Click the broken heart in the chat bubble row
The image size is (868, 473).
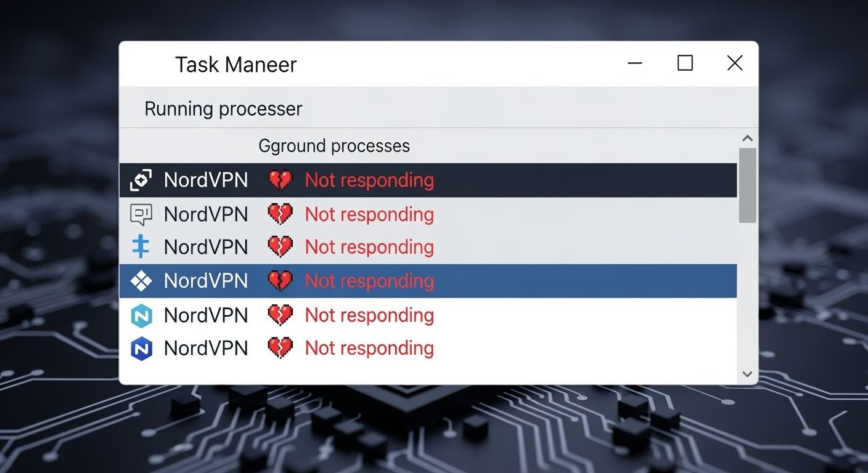click(x=280, y=214)
